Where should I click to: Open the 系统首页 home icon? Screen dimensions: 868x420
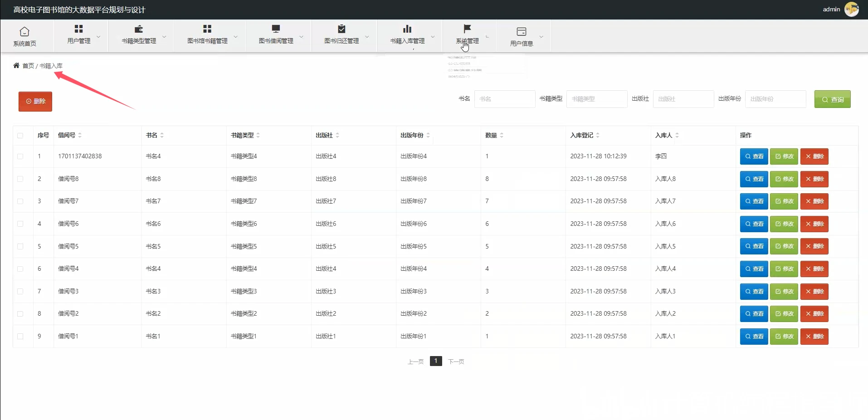point(24,31)
